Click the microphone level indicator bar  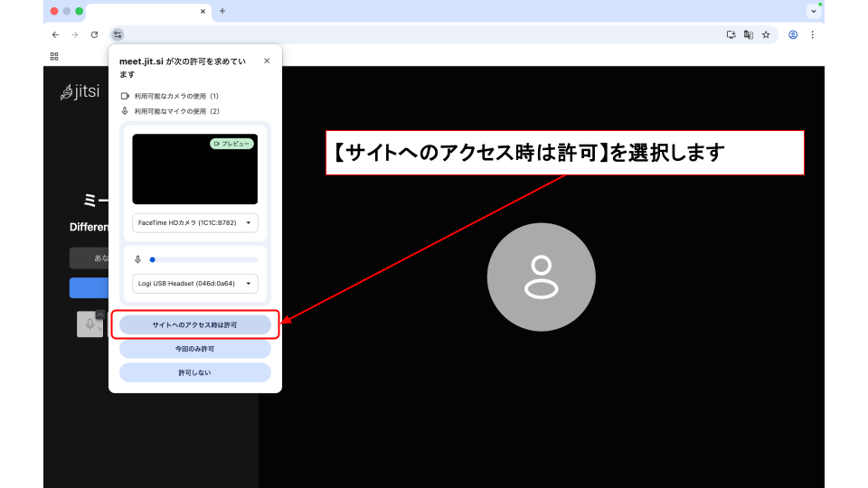click(x=203, y=259)
